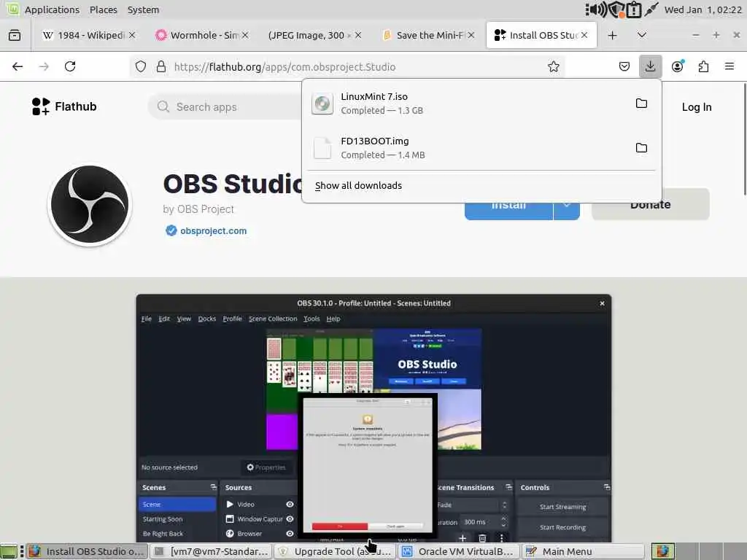Viewport: 747px width, 560px height.
Task: Click the OBS Studio app logo
Action: coord(90,205)
